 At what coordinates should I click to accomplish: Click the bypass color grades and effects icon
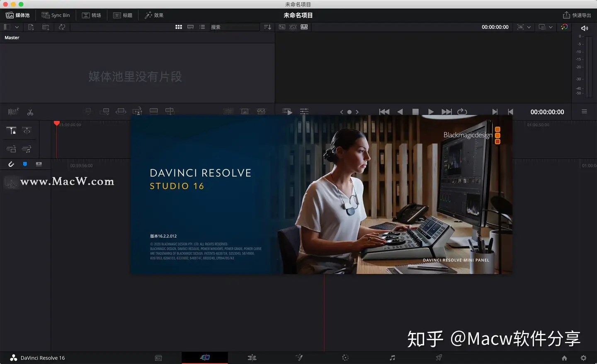tap(564, 27)
